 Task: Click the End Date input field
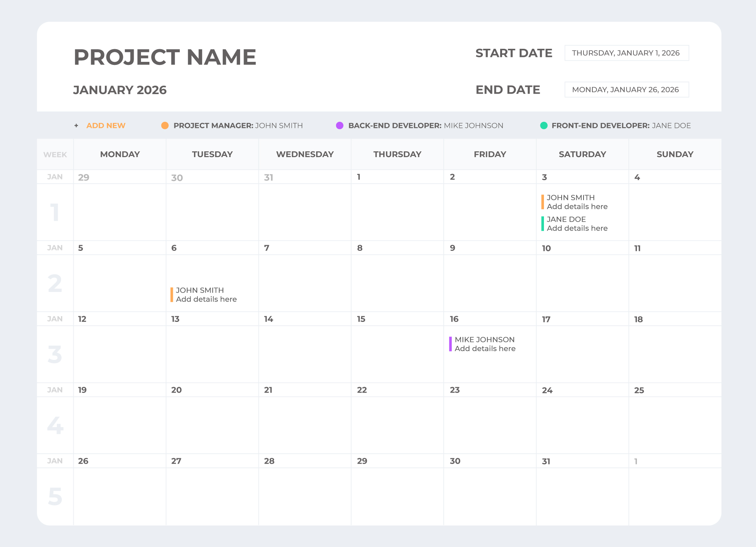click(x=626, y=90)
